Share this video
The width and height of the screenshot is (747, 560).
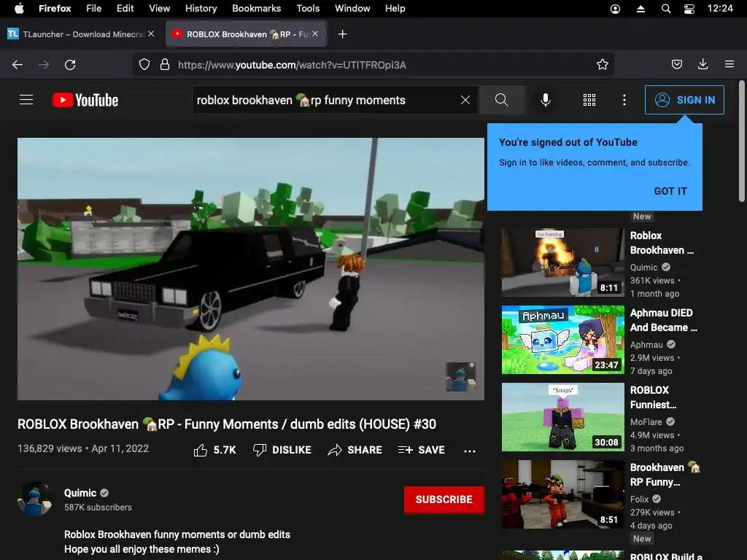pos(355,450)
